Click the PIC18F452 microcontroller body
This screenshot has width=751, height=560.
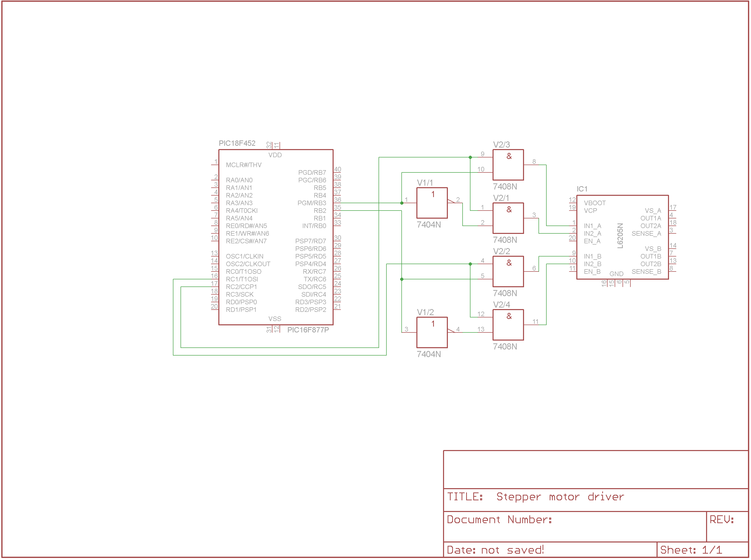tap(276, 237)
